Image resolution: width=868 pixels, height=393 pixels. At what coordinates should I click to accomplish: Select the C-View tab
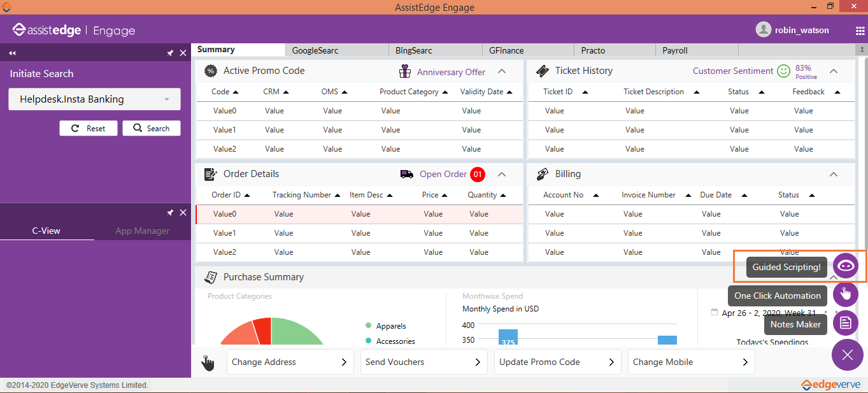click(x=46, y=231)
